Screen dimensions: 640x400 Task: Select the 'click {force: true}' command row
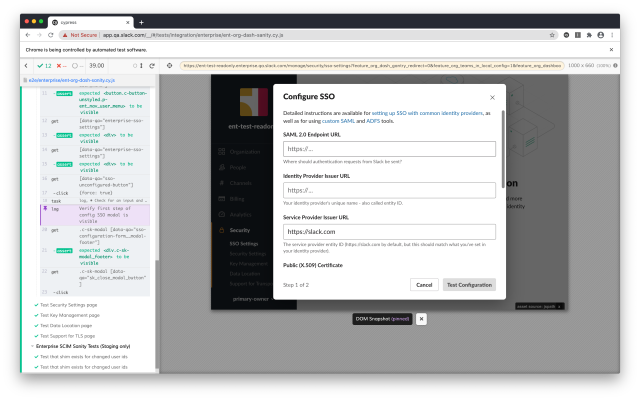pyautogui.click(x=95, y=193)
